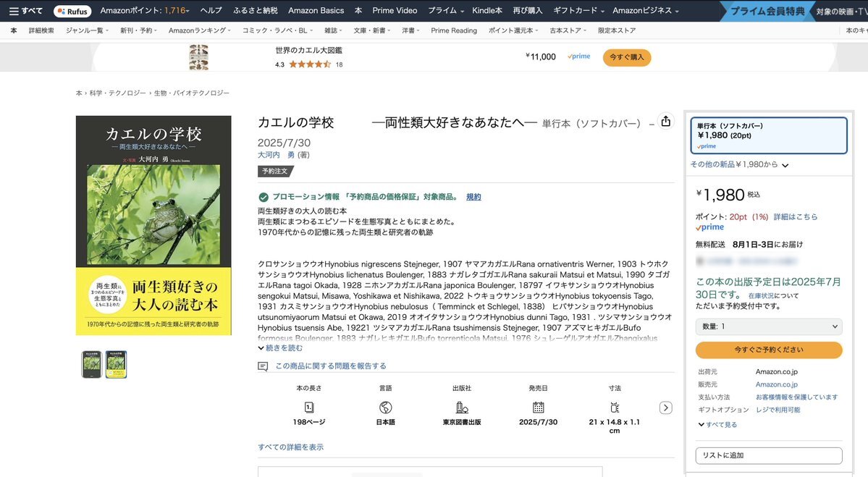Click 今すぐ購入 button in ad banner

627,57
